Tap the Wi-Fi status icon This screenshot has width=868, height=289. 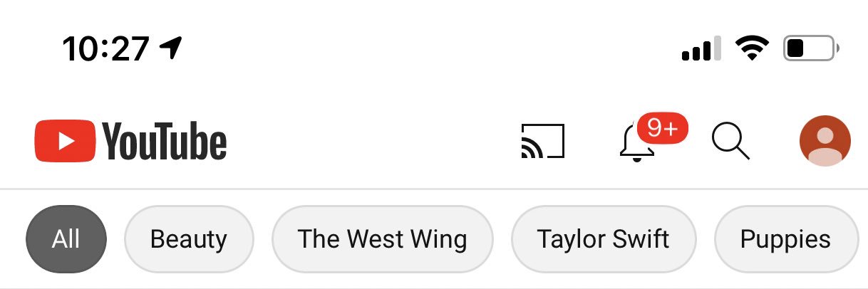tap(752, 48)
